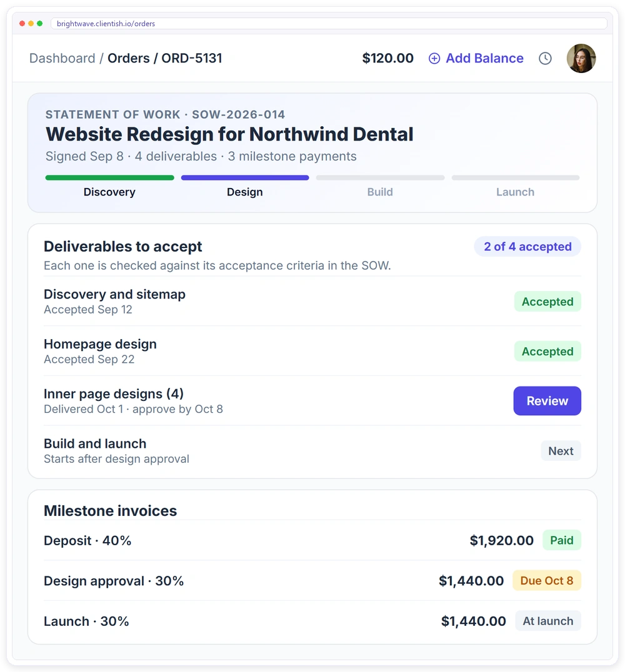Minimize window with the yellow button

click(31, 24)
